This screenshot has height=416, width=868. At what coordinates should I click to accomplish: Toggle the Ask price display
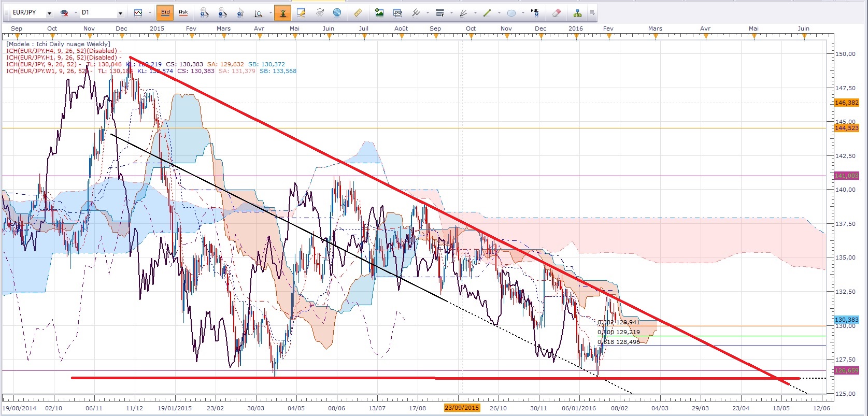click(x=183, y=12)
